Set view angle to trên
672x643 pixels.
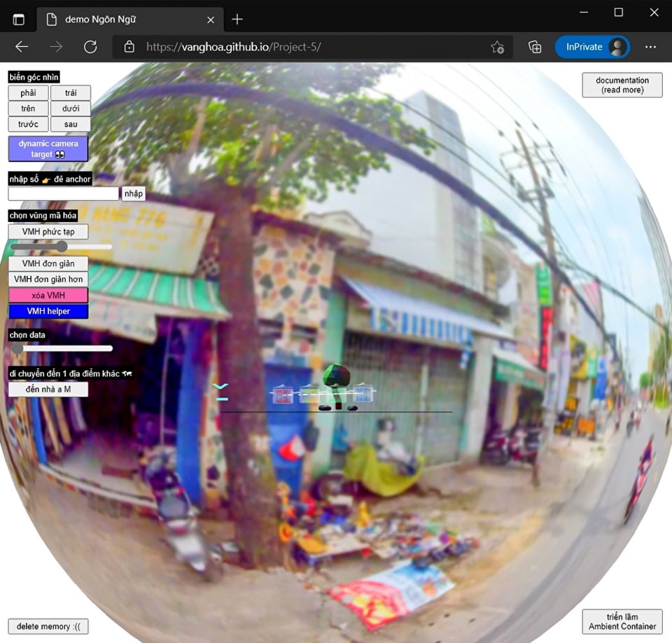[28, 109]
